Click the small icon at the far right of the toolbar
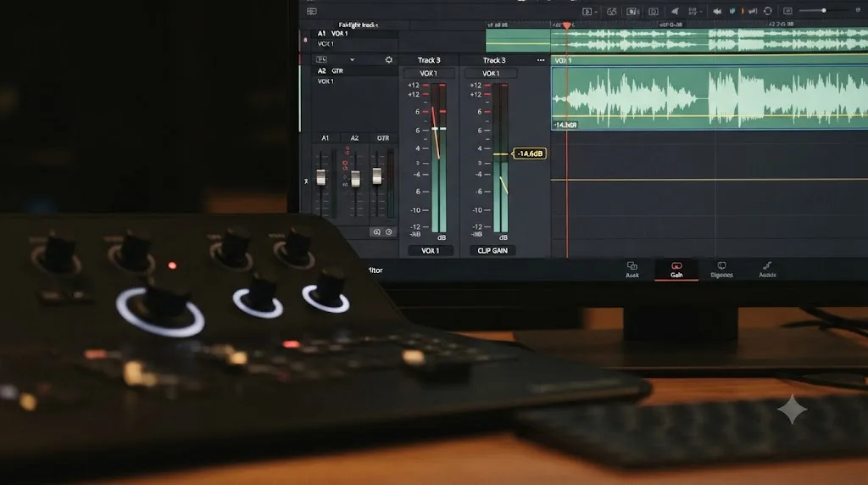Image resolution: width=868 pixels, height=485 pixels. [x=858, y=10]
